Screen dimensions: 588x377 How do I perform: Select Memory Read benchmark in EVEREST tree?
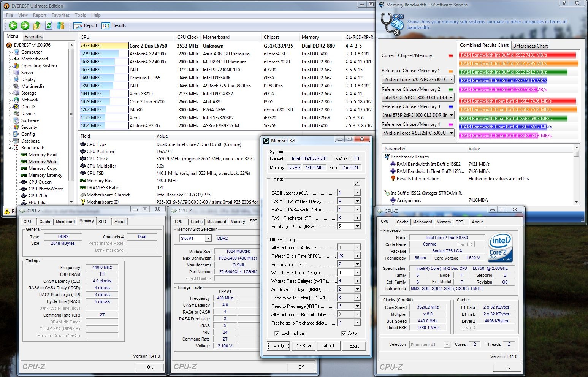coord(42,155)
